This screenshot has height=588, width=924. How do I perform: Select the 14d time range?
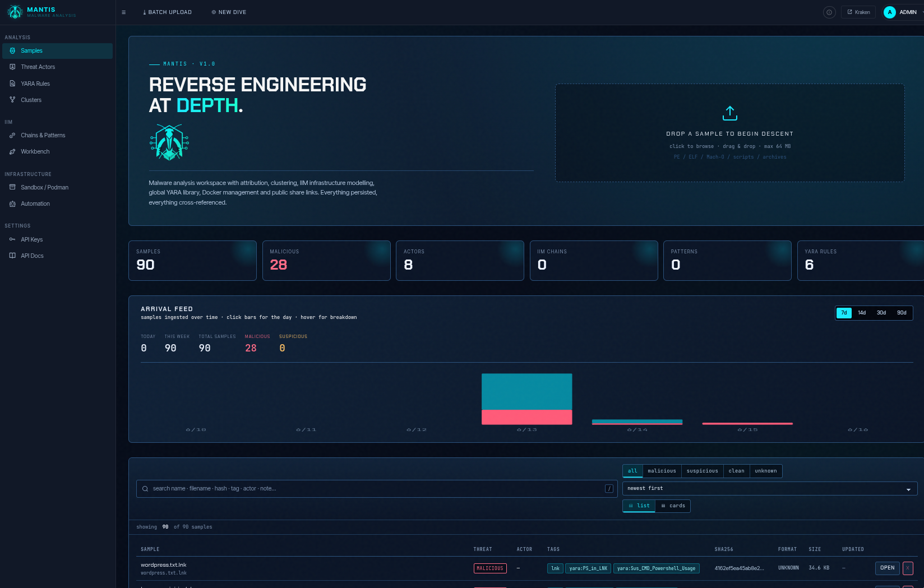coord(862,313)
